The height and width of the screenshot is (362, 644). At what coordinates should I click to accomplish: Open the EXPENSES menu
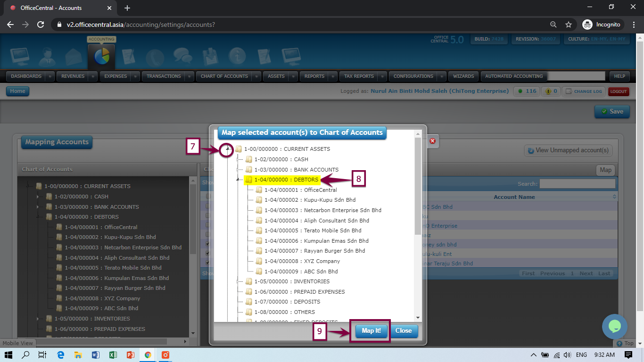tap(116, 76)
